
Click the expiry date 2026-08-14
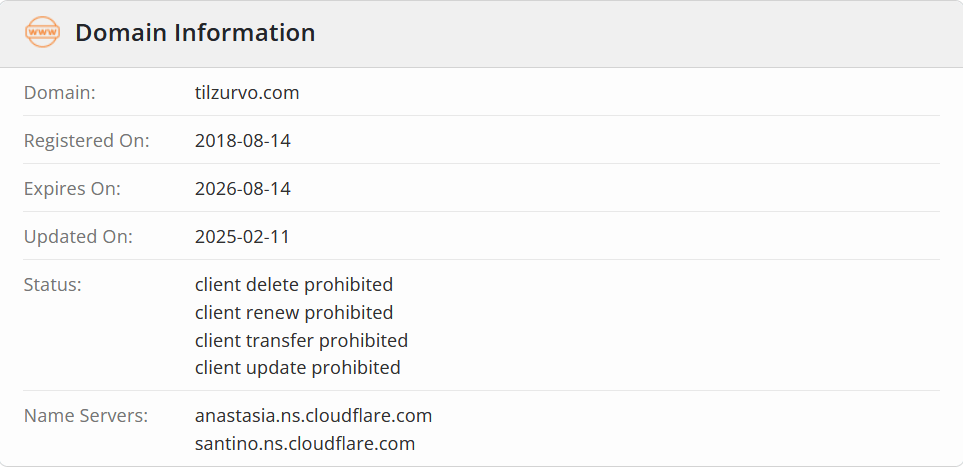(243, 188)
